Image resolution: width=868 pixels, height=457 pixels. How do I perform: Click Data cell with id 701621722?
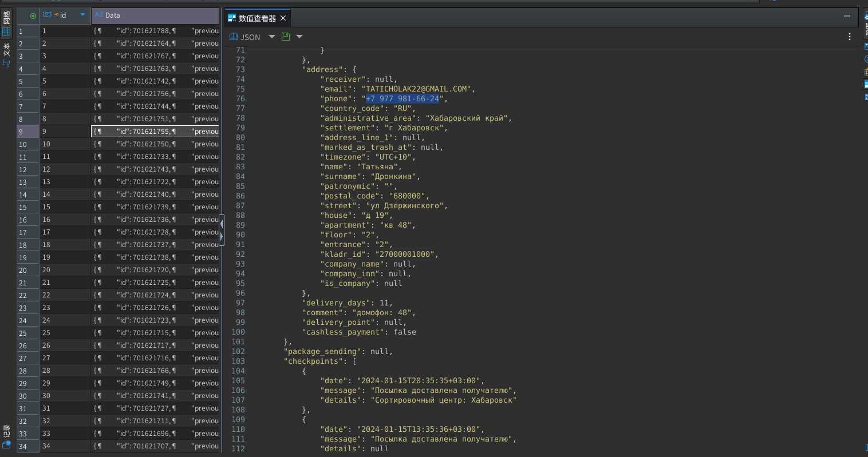[x=156, y=182]
